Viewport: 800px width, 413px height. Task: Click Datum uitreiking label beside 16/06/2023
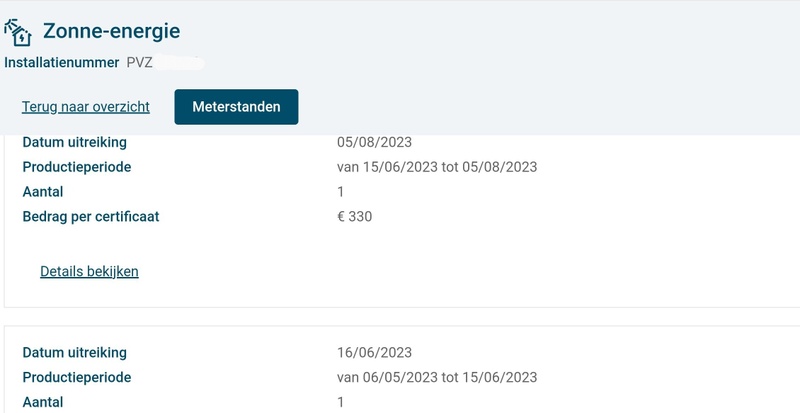[x=74, y=352]
